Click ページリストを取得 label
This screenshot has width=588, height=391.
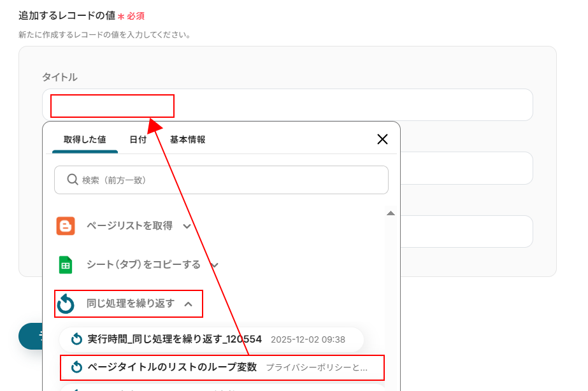coord(129,225)
